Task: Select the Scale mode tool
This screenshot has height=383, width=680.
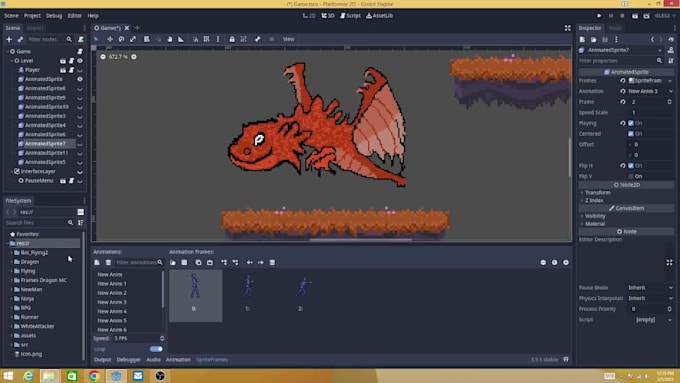Action: [133, 39]
